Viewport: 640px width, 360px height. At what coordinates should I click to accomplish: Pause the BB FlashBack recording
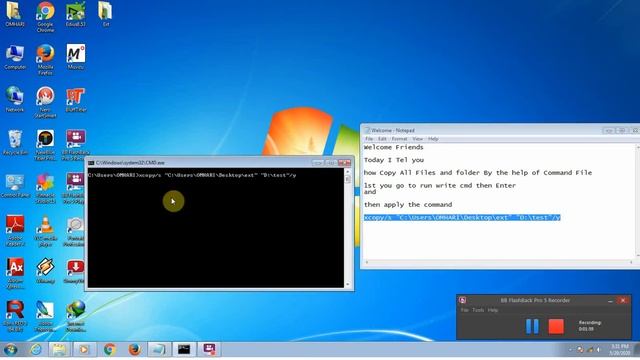pyautogui.click(x=532, y=327)
